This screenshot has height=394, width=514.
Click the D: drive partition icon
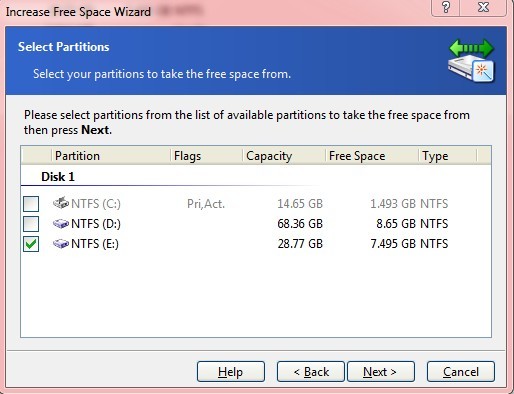click(61, 223)
